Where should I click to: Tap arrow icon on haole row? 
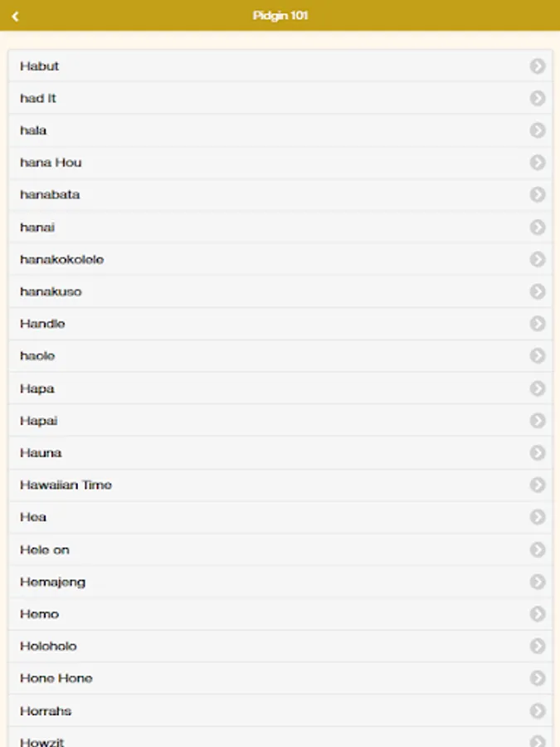click(538, 355)
